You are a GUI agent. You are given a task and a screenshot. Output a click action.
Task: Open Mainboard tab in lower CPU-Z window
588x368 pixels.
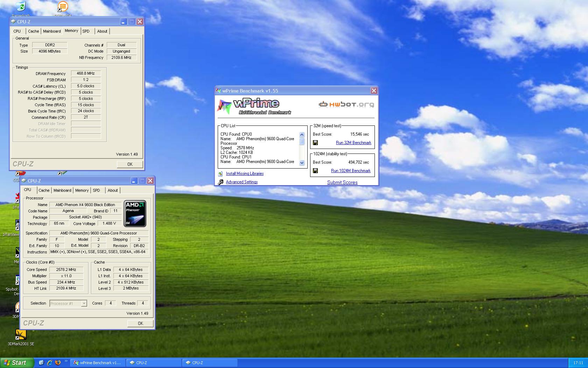(62, 190)
